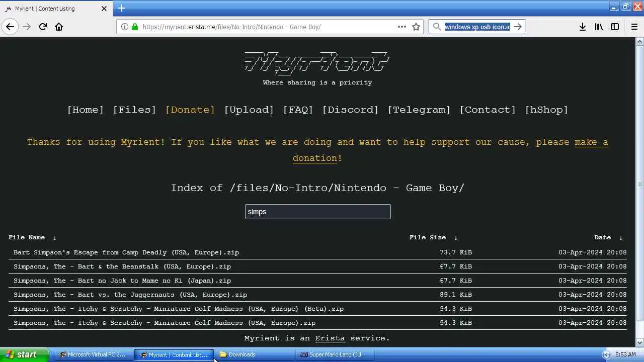Open the [Contact] navigation link

click(488, 110)
